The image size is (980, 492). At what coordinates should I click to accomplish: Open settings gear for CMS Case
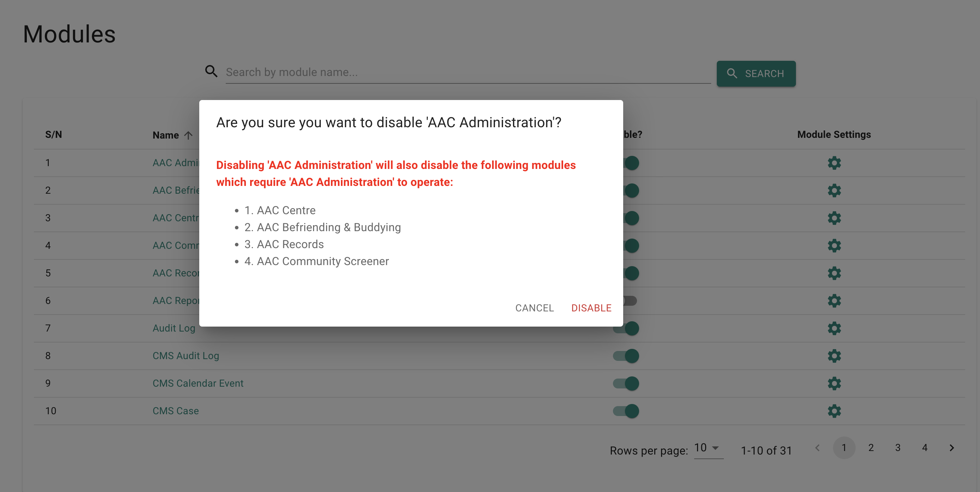point(834,411)
